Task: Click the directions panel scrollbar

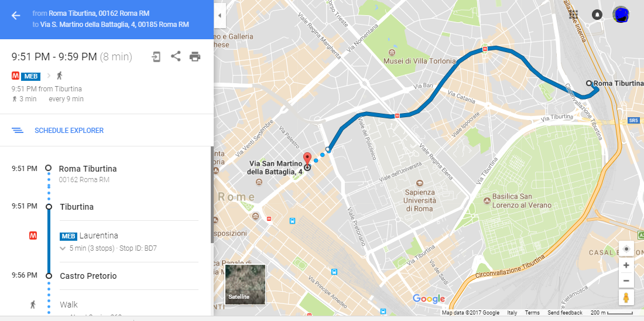Action: (212, 194)
